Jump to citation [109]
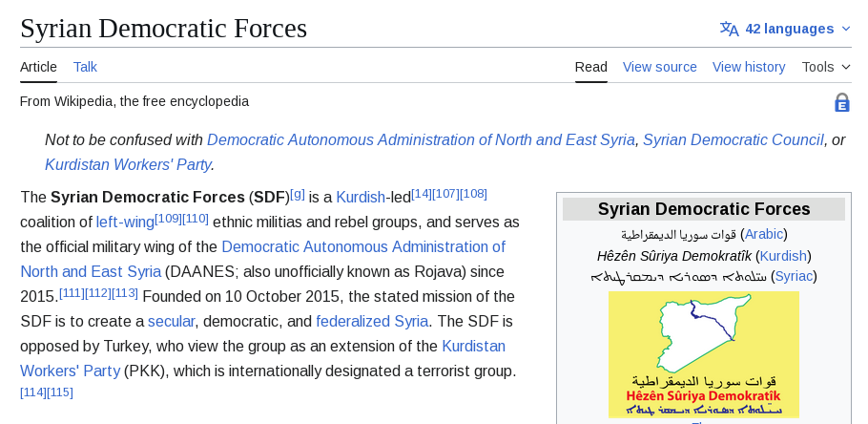 point(168,219)
